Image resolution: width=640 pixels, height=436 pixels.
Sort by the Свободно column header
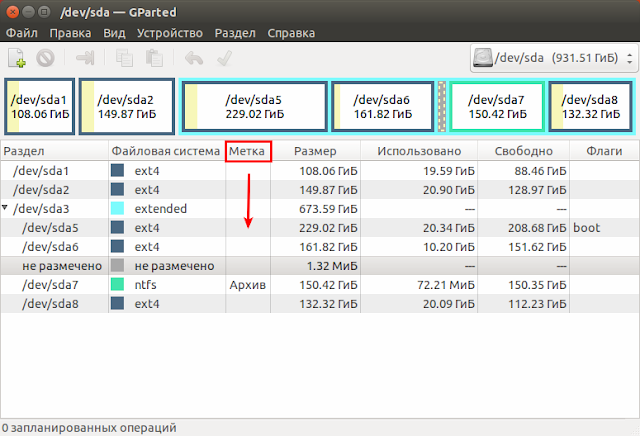click(523, 151)
